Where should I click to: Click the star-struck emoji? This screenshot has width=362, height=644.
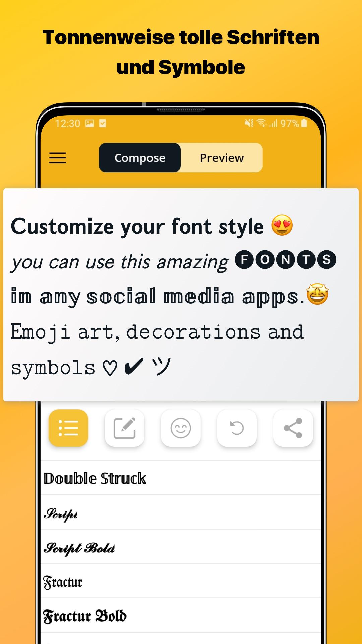click(x=317, y=294)
